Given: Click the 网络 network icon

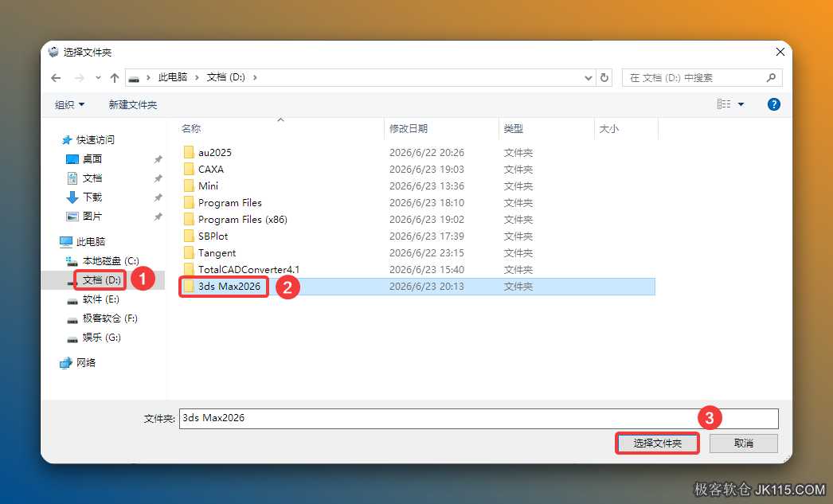Looking at the screenshot, I should [x=66, y=363].
